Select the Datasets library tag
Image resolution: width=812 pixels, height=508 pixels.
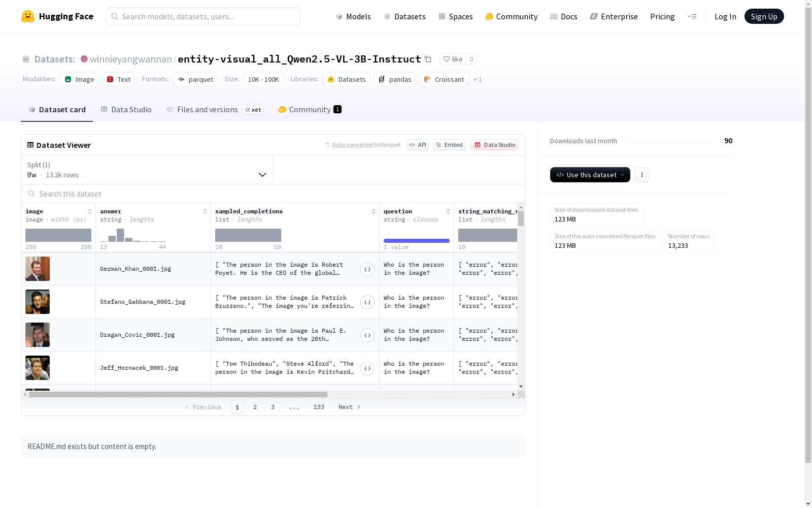tap(347, 79)
